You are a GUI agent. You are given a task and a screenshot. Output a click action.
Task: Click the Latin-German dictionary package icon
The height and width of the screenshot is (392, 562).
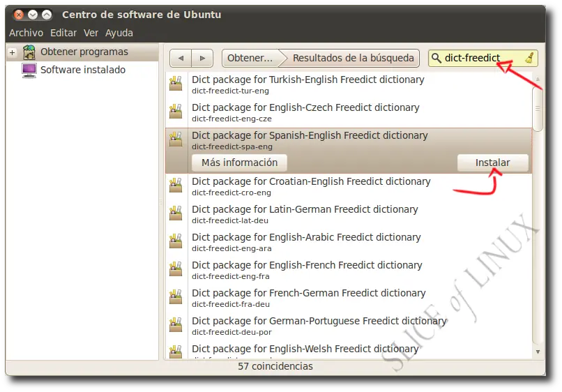click(176, 213)
